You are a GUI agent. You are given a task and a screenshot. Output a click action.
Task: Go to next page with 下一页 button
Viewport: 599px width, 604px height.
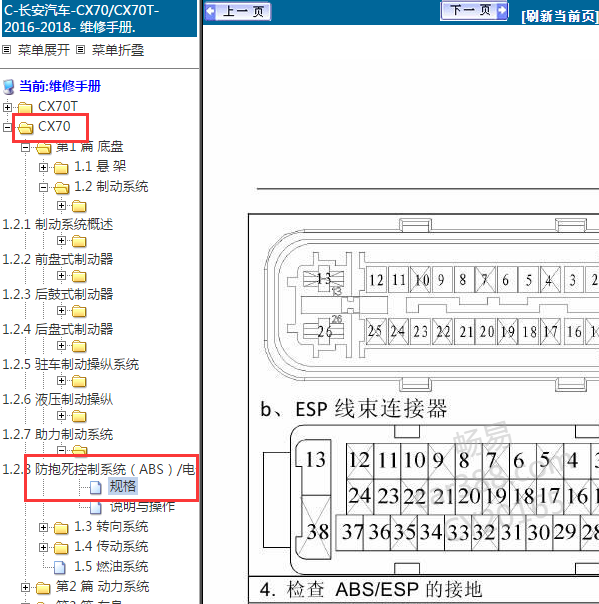click(474, 10)
